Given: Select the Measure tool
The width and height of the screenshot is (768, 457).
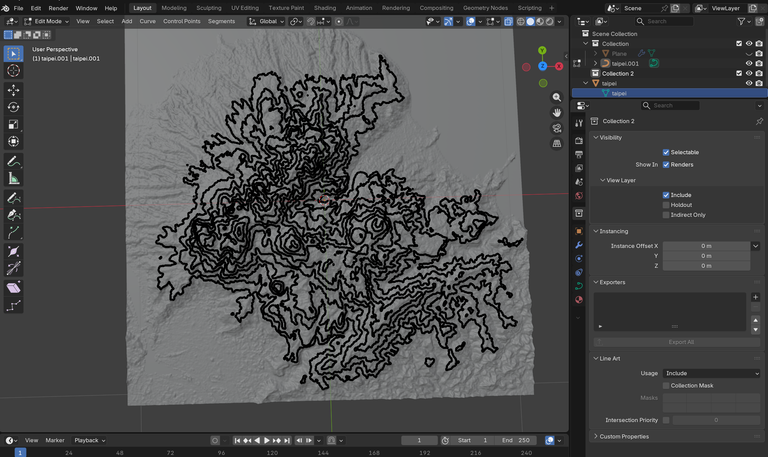Looking at the screenshot, I should tap(13, 178).
